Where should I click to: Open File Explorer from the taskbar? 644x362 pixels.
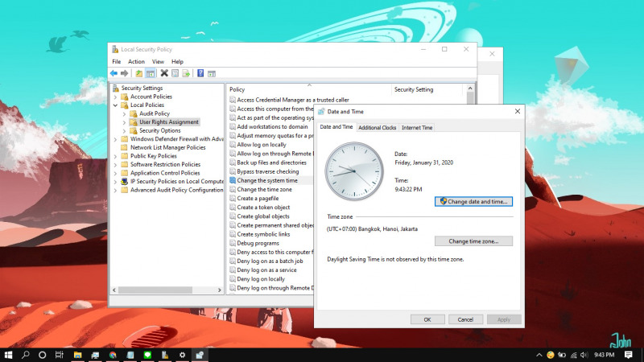click(x=78, y=355)
